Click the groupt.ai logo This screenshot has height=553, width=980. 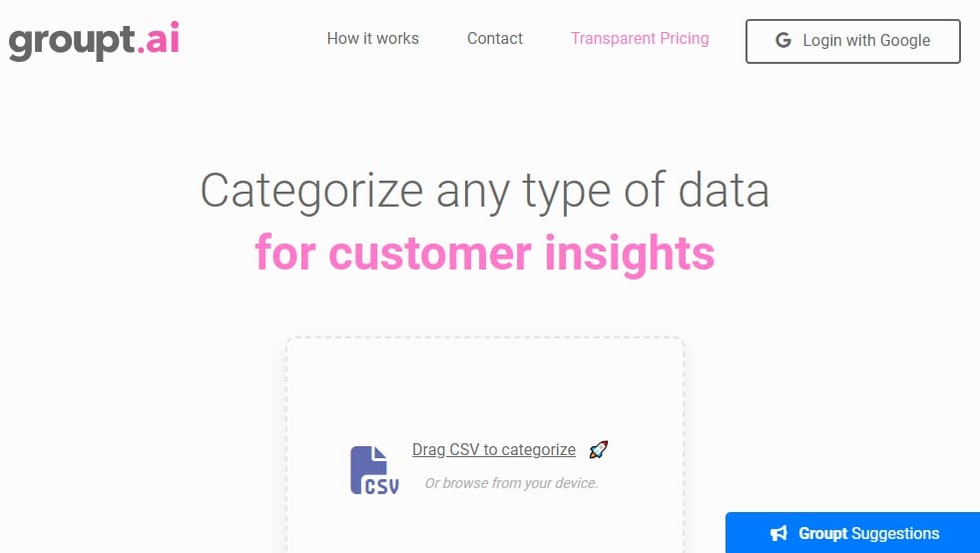(x=94, y=41)
